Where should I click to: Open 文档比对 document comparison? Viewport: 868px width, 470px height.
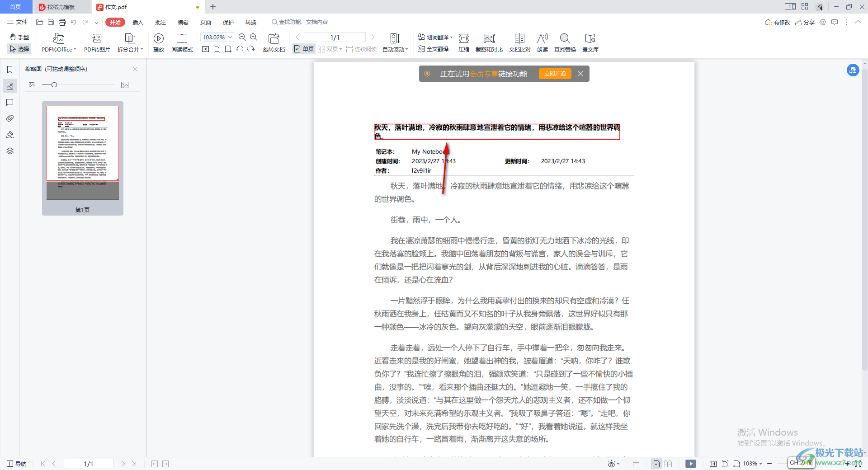pyautogui.click(x=520, y=43)
